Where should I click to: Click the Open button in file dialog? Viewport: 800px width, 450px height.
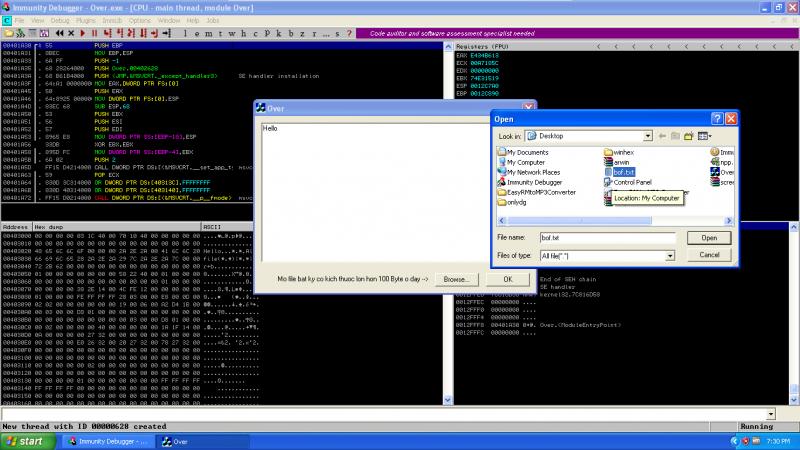[x=709, y=238]
